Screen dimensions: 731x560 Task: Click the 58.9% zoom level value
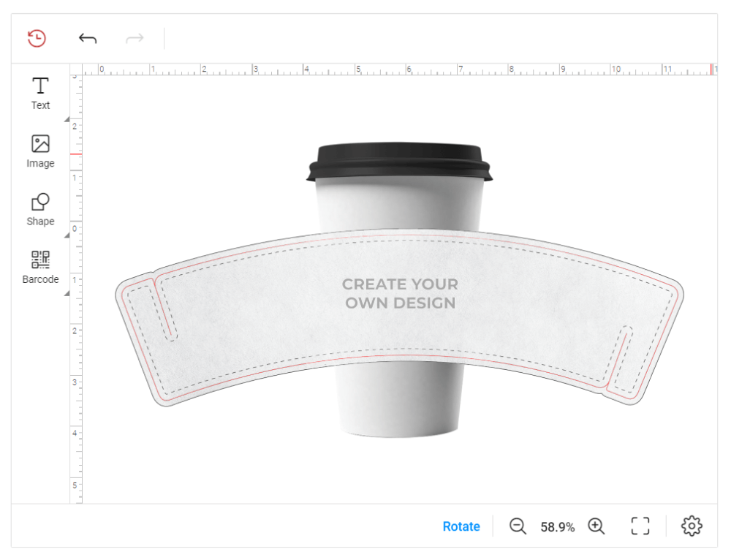[557, 526]
